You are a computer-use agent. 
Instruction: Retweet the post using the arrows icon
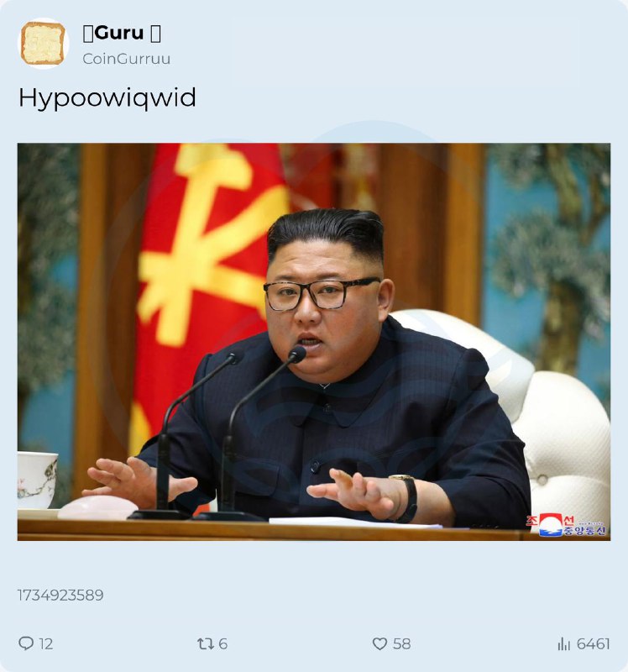(205, 643)
